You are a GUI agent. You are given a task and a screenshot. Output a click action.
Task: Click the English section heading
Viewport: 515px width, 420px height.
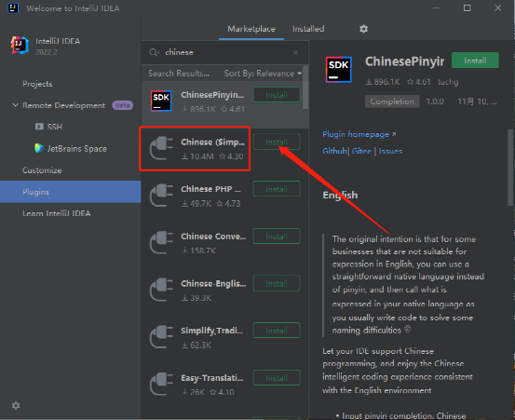point(340,195)
